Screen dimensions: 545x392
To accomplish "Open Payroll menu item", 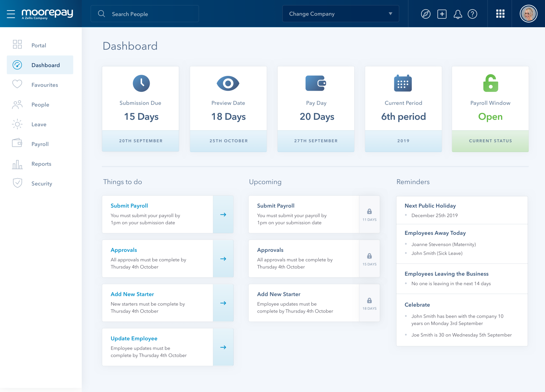I will pos(40,144).
